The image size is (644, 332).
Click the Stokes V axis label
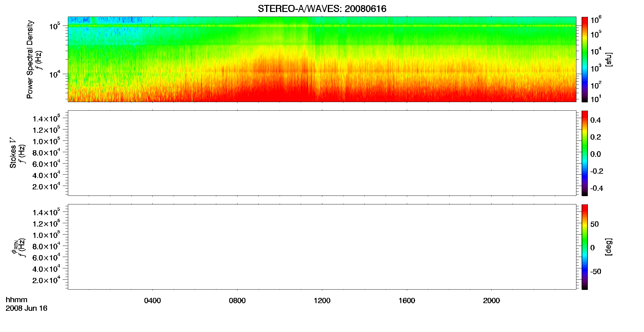point(13,153)
